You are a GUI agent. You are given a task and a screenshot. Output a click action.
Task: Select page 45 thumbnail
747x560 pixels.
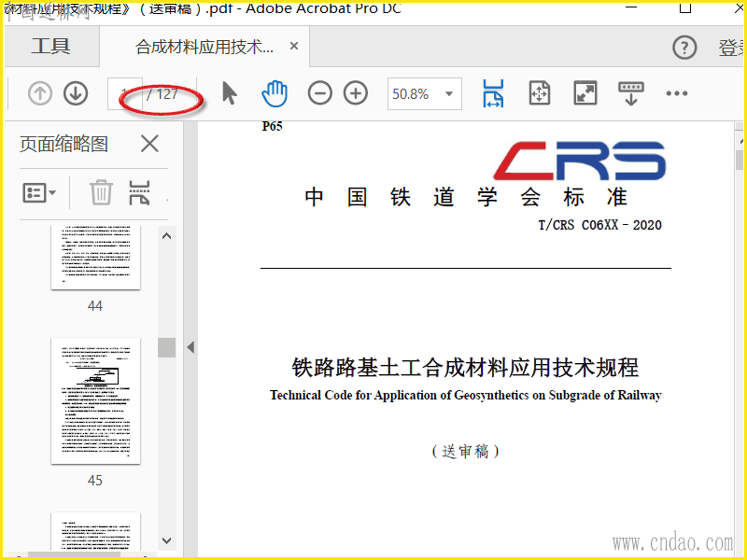tap(96, 401)
